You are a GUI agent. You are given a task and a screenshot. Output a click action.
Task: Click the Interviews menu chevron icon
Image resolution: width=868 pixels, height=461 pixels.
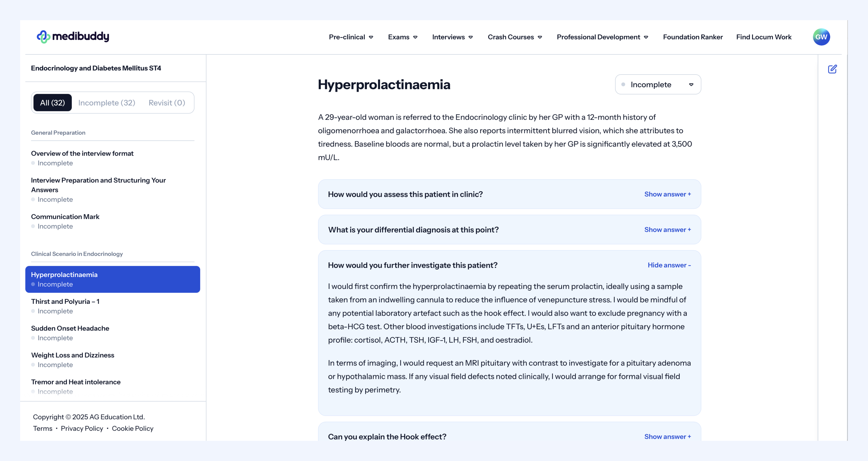click(471, 37)
